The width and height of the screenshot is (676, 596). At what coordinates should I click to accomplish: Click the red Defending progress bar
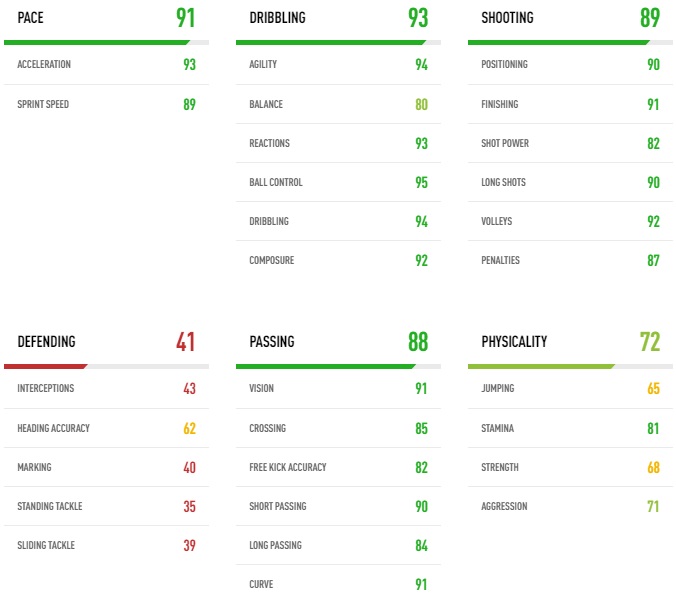[46, 367]
